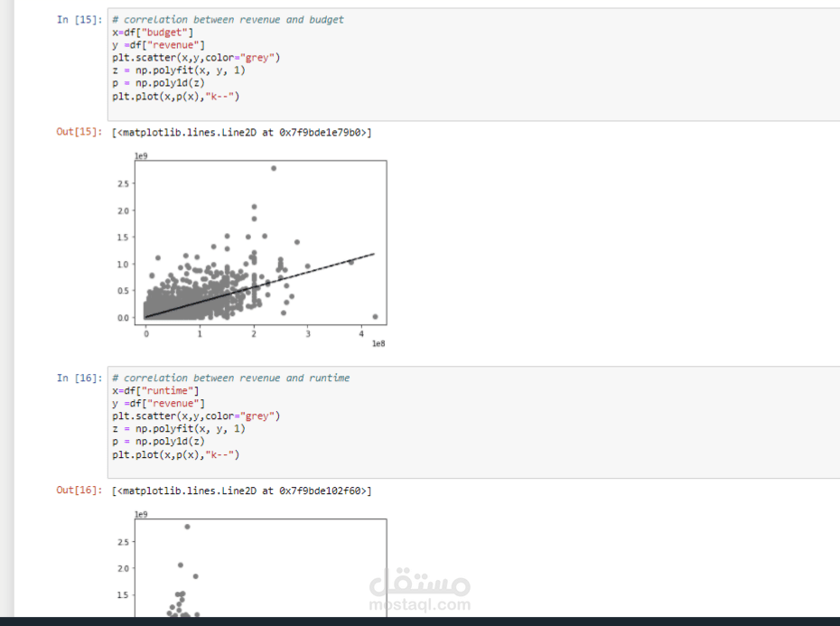Open the mostaql.com link text

[420, 605]
